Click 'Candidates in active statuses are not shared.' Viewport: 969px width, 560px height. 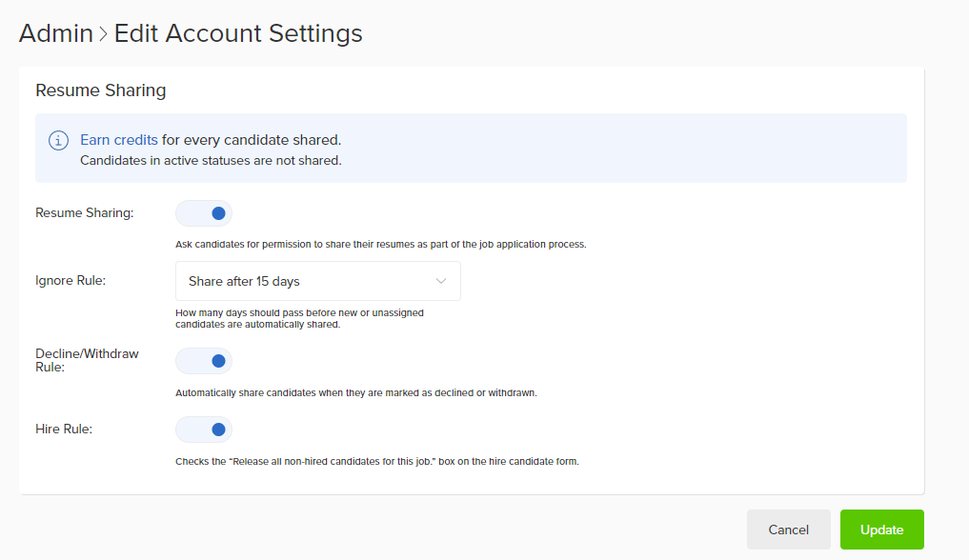coord(211,161)
